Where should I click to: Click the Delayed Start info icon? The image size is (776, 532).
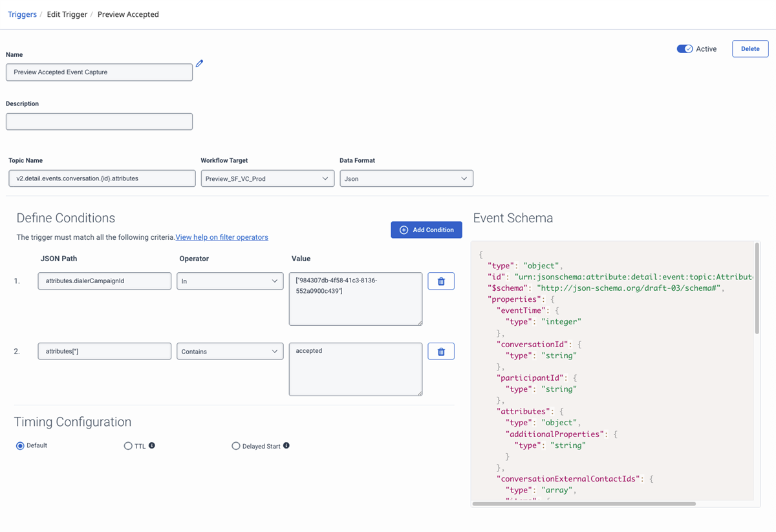[286, 445]
